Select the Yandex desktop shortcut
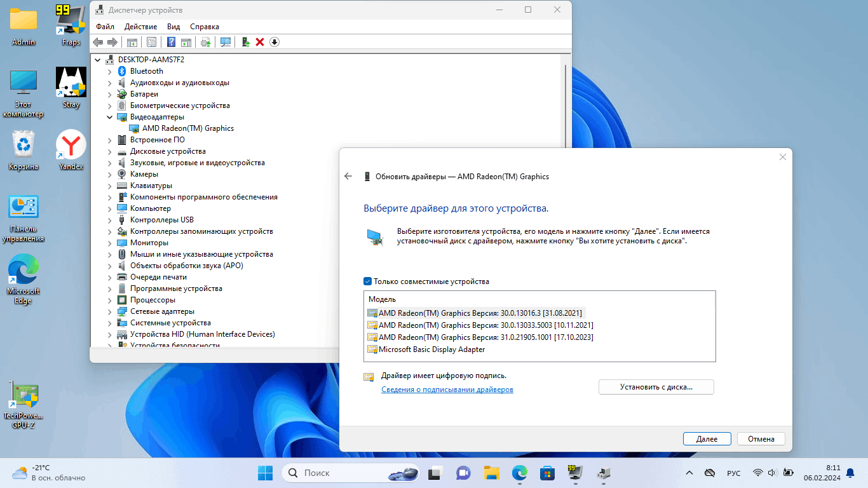 (x=71, y=150)
